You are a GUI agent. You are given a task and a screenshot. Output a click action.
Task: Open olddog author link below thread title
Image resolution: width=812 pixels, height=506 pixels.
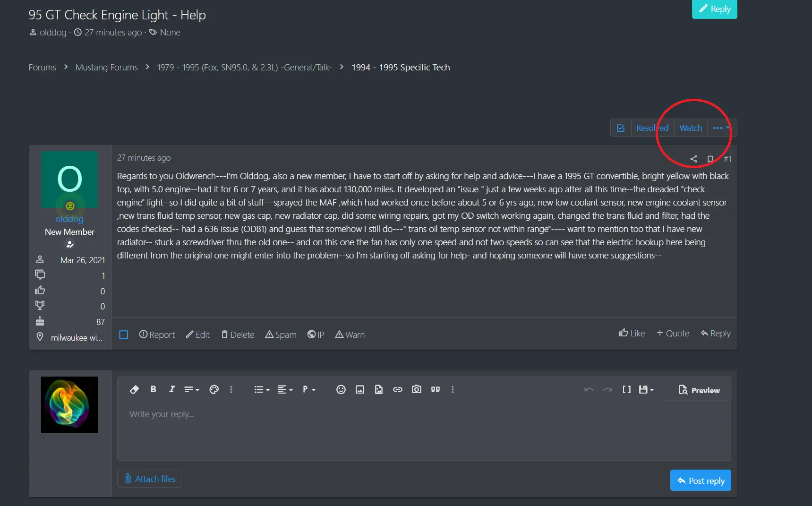coord(53,32)
